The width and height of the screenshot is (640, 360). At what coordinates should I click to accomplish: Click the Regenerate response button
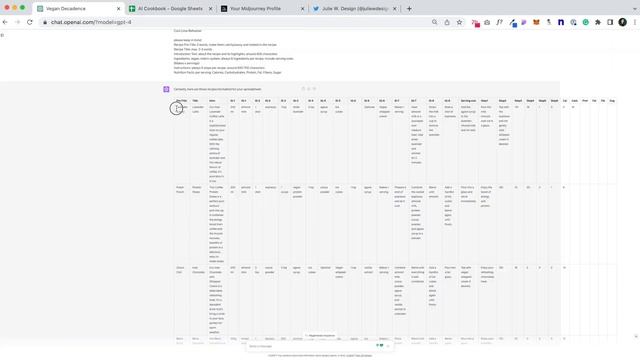320,336
